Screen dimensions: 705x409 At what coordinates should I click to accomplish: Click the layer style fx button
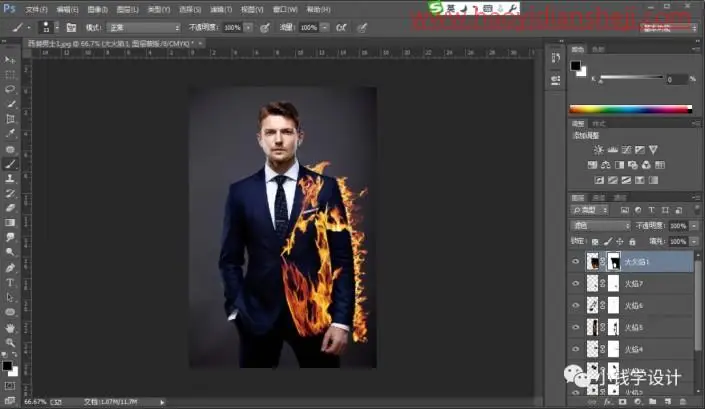click(607, 401)
